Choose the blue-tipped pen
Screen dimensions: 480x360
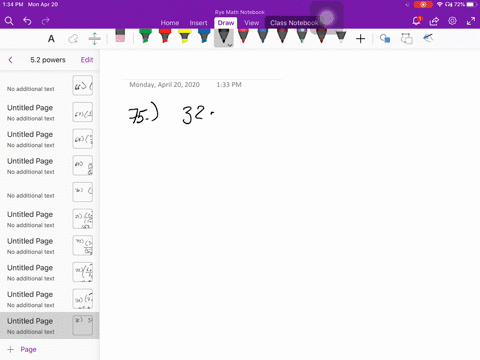[x=263, y=36]
